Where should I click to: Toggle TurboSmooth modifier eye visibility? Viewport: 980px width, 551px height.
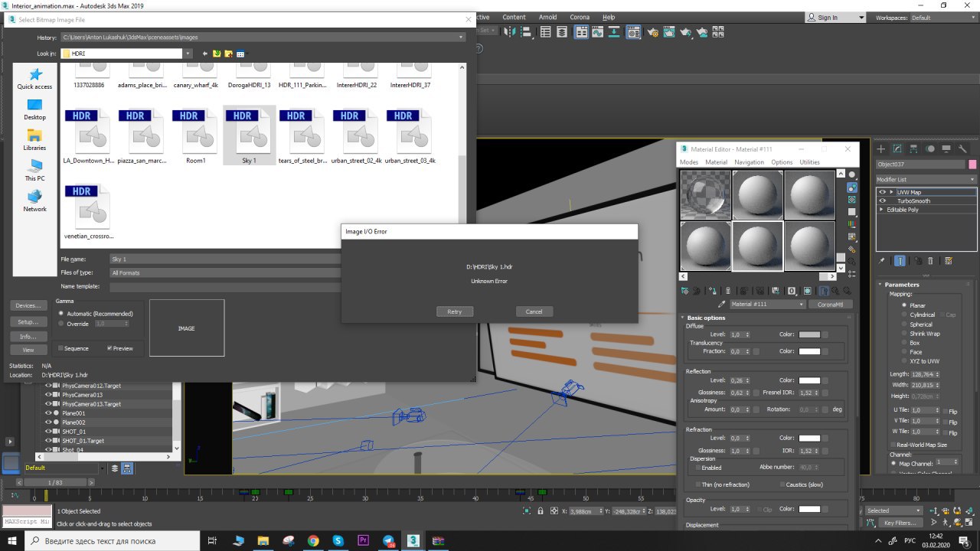click(882, 201)
